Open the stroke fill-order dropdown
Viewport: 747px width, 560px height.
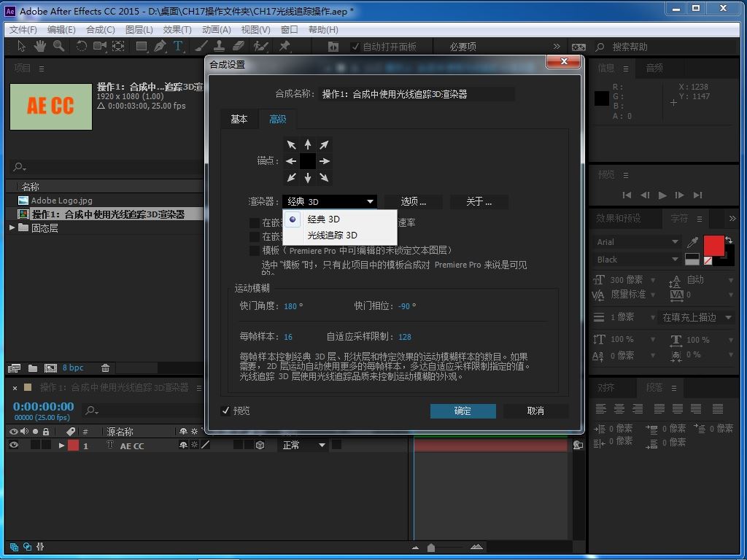click(696, 317)
